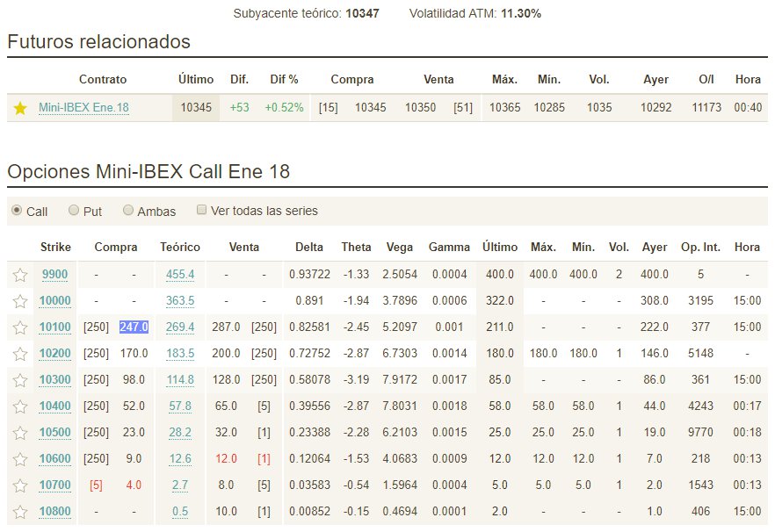Click theoretical price 269.4
Screen dimensions: 775x532
click(x=180, y=327)
